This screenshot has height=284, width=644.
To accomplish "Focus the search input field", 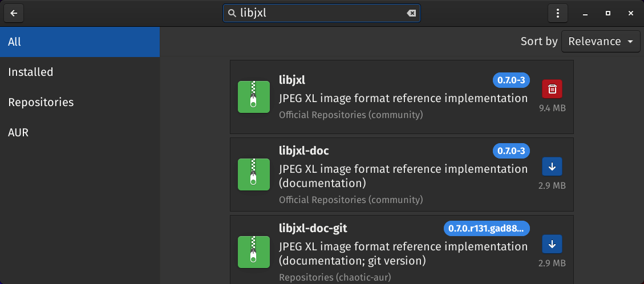I will (322, 13).
